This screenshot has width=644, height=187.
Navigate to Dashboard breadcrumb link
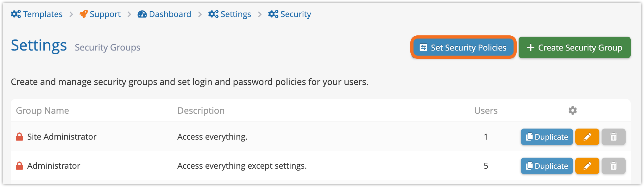[170, 14]
